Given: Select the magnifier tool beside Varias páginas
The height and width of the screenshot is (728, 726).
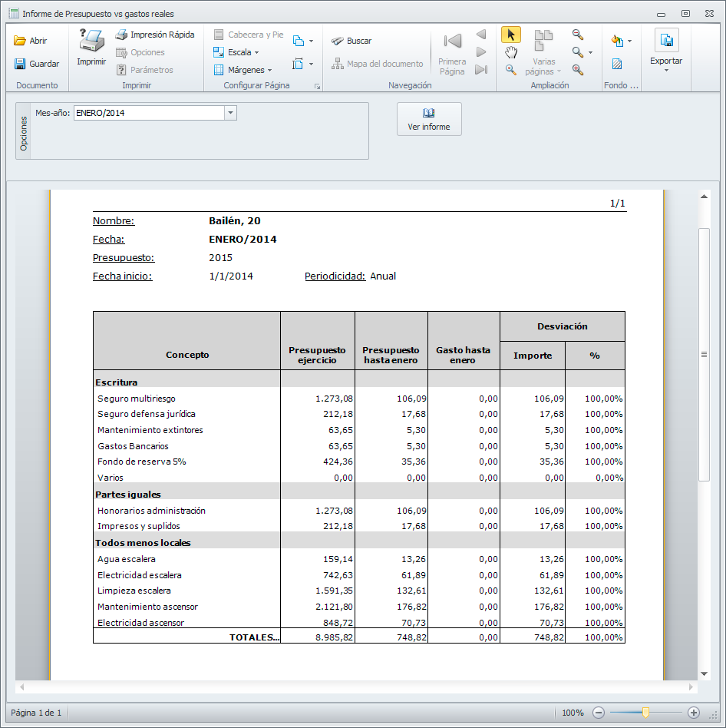Looking at the screenshot, I should [x=510, y=70].
